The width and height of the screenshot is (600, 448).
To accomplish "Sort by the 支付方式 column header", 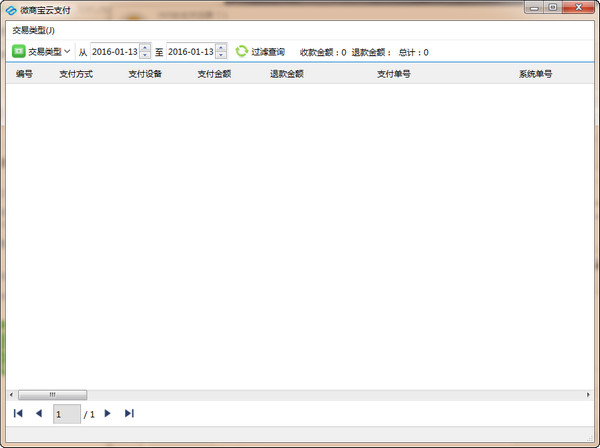I will pos(76,74).
